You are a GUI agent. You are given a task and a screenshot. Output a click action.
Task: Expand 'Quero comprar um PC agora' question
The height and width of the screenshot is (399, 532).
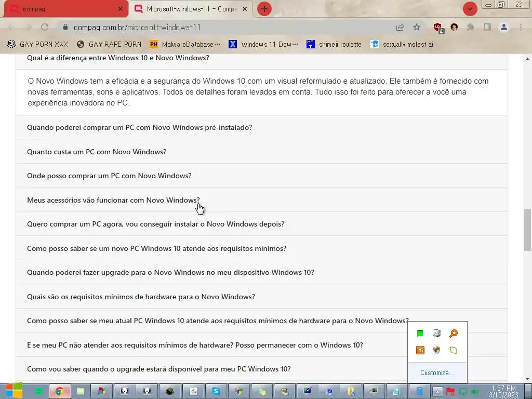[x=262, y=224]
